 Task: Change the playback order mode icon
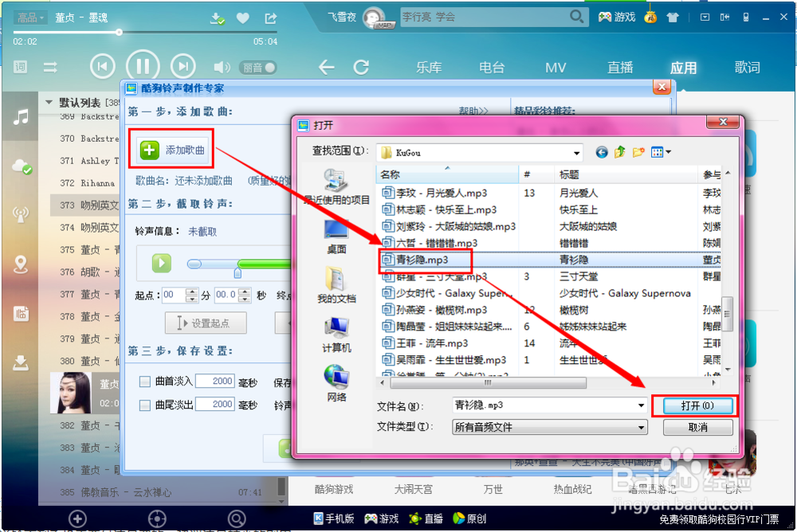(49, 67)
